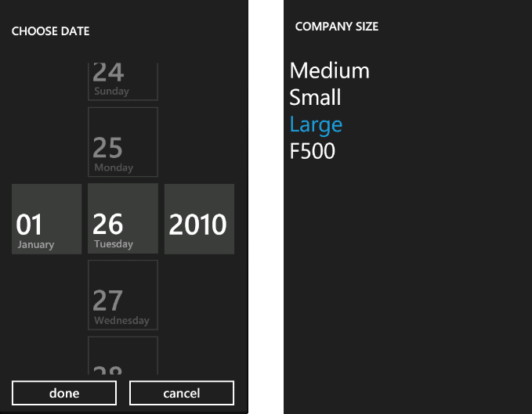This screenshot has height=414, width=532.
Task: Tap the selected day 26 Tuesday tile
Action: [x=122, y=218]
